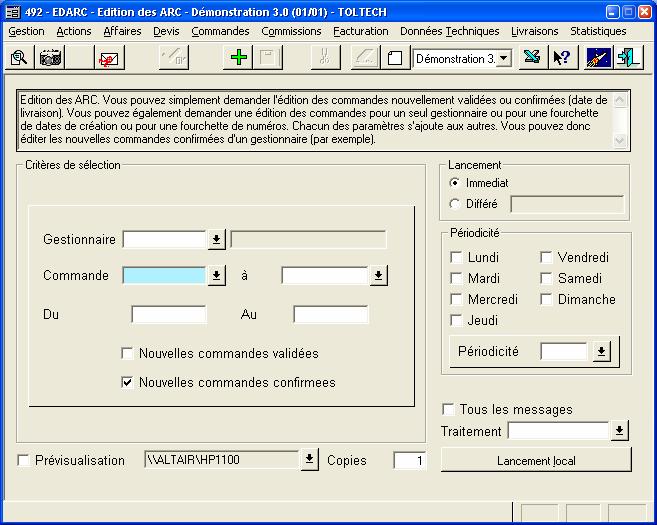The image size is (657, 525).
Task: Click the Différé time input field
Action: (567, 204)
